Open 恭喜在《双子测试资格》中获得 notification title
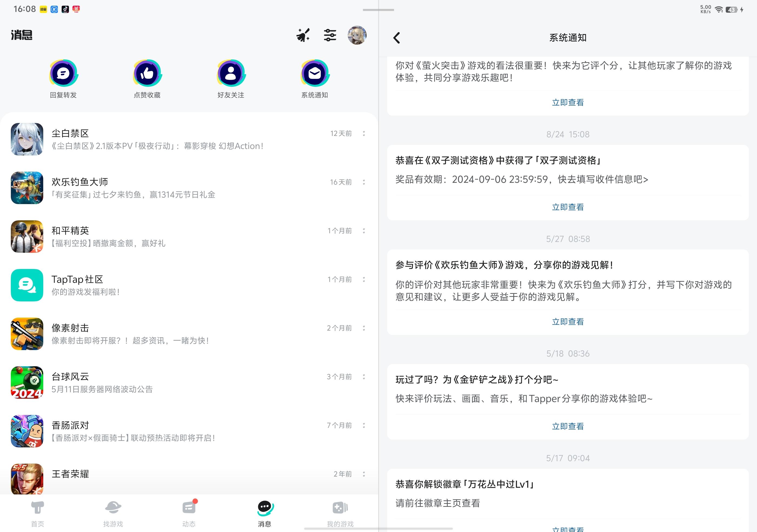Image resolution: width=757 pixels, height=532 pixels. (498, 161)
